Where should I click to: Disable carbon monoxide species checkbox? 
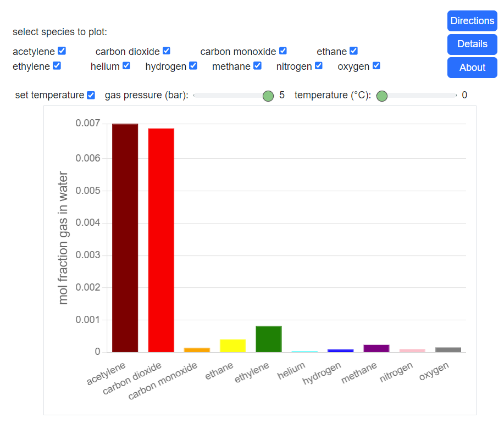(283, 51)
